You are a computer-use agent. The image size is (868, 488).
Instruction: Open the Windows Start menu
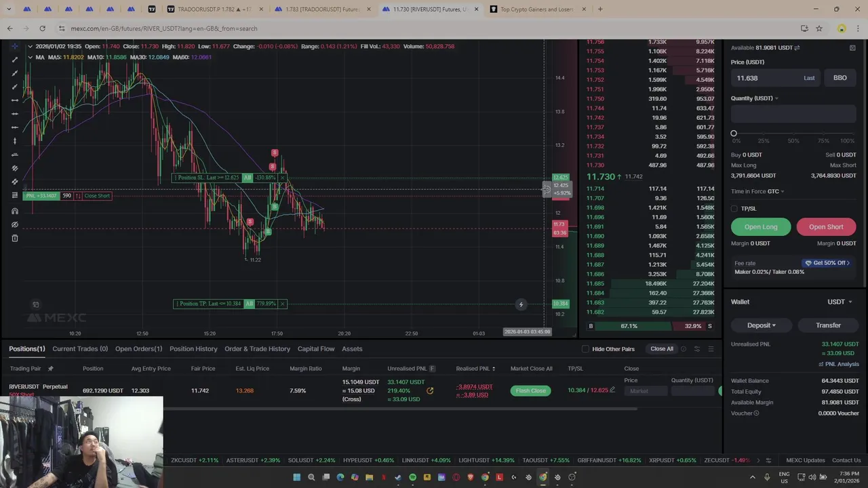point(296,477)
